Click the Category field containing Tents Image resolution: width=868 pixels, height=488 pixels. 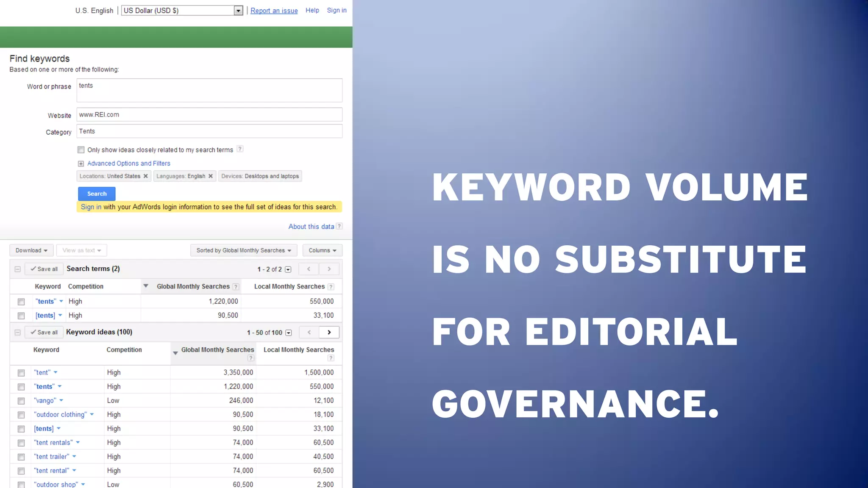click(x=209, y=131)
